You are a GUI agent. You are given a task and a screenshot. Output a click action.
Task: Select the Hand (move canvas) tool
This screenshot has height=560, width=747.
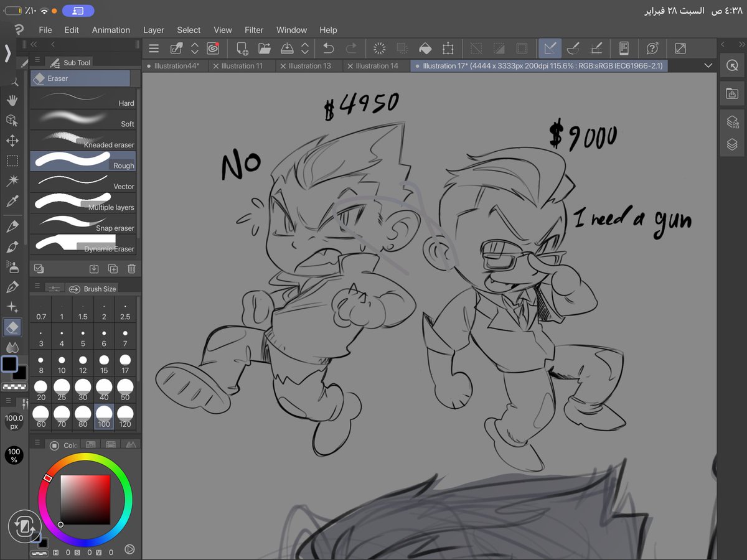pos(12,100)
